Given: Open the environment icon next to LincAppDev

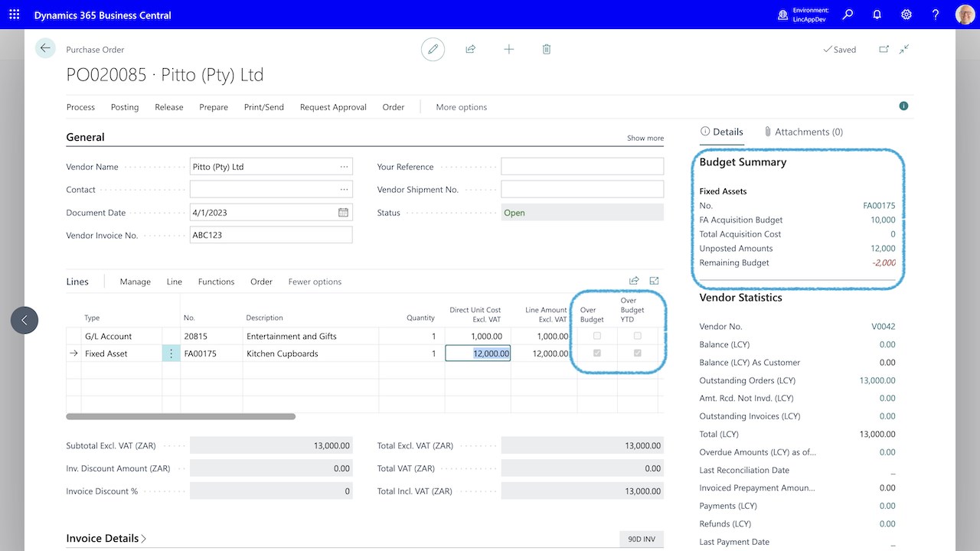Looking at the screenshot, I should pos(782,15).
